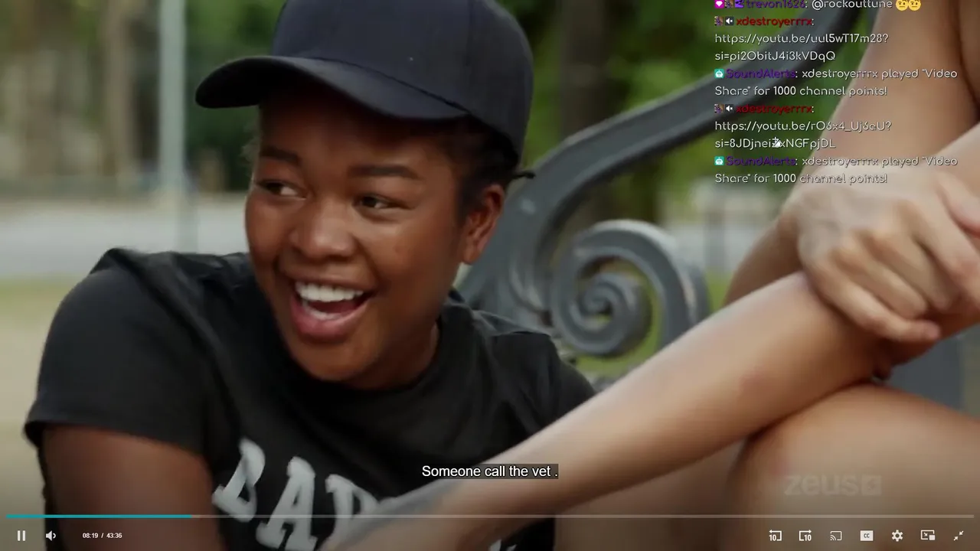
Task: Enable picture-in-picture mode
Action: 928,536
